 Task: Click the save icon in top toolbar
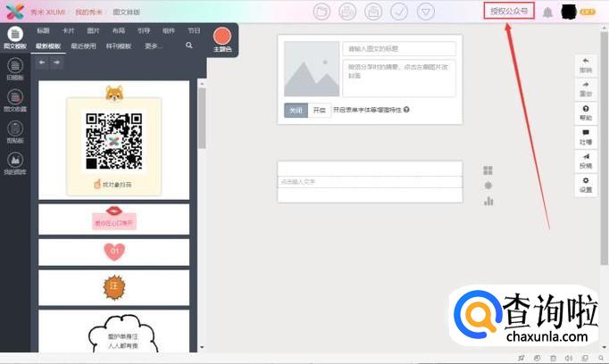click(x=373, y=12)
